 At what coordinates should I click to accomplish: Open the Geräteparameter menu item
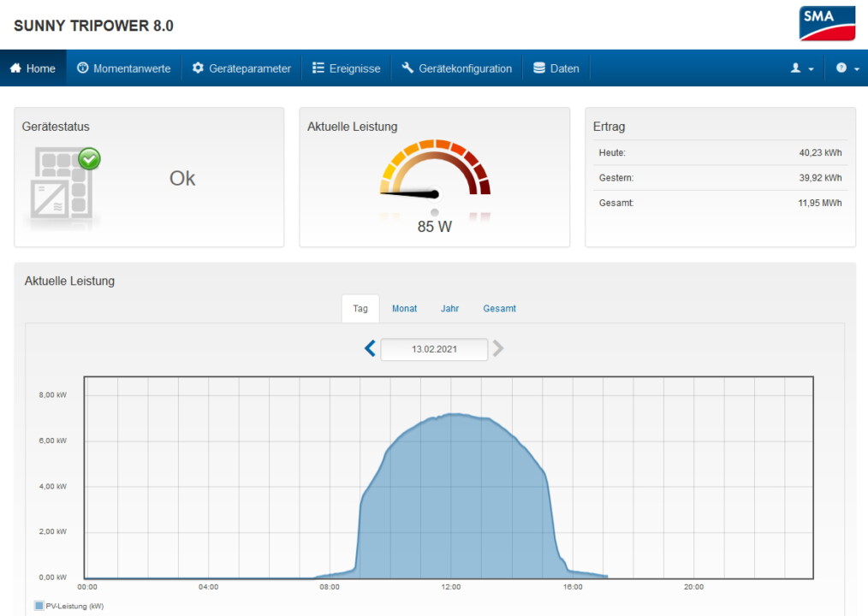pyautogui.click(x=241, y=68)
